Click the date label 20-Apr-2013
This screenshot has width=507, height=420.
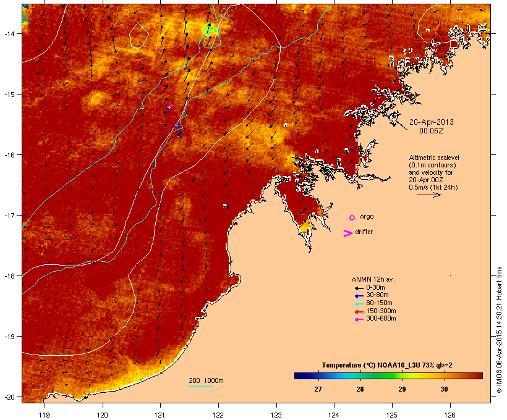tap(432, 122)
